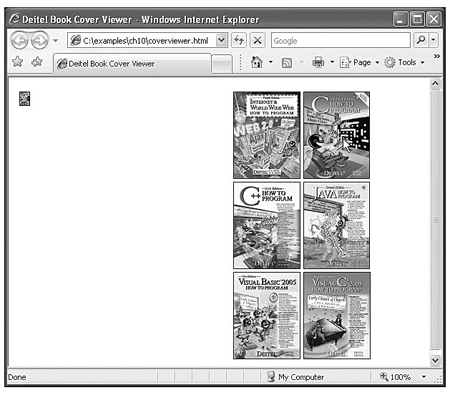This screenshot has width=450, height=395.
Task: Open the zoom level dropdown arrow
Action: 424,377
